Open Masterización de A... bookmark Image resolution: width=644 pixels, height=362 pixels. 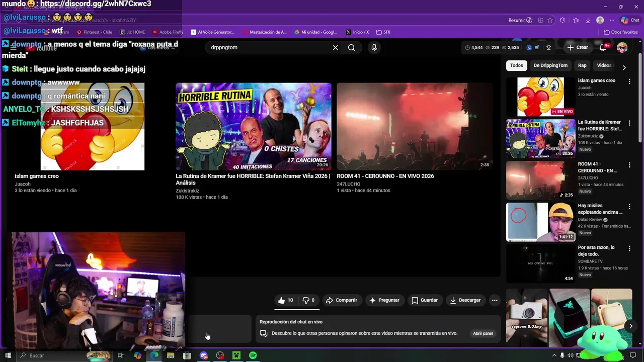click(x=264, y=32)
